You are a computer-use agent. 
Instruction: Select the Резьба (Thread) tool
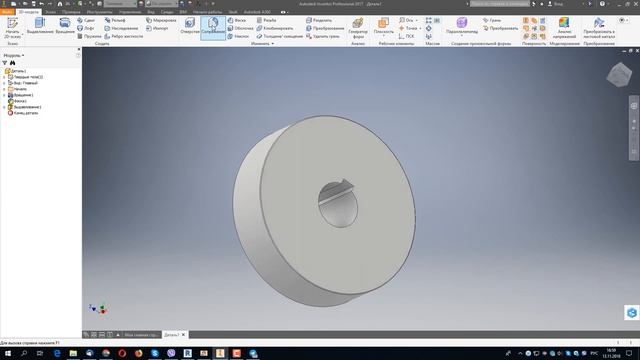tap(267, 20)
